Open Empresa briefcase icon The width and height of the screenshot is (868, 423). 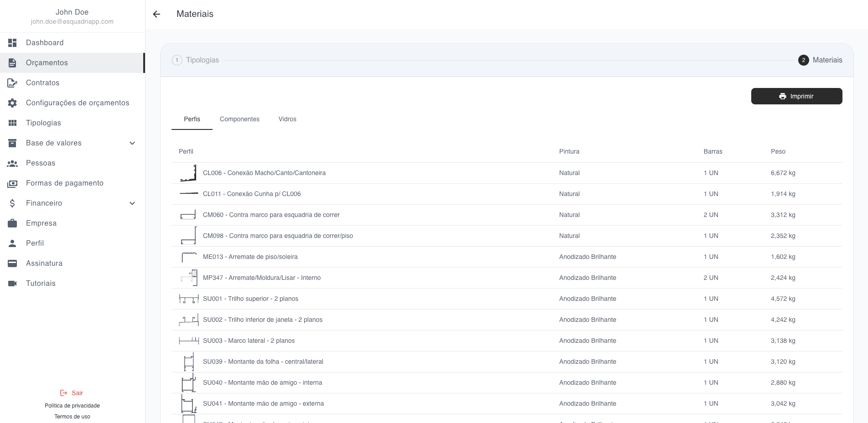click(x=12, y=223)
